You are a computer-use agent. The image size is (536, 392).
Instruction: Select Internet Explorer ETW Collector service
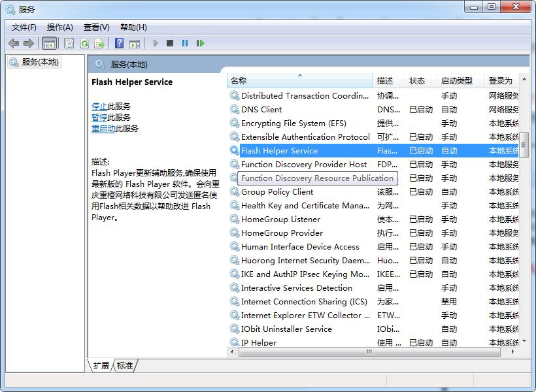[373, 315]
